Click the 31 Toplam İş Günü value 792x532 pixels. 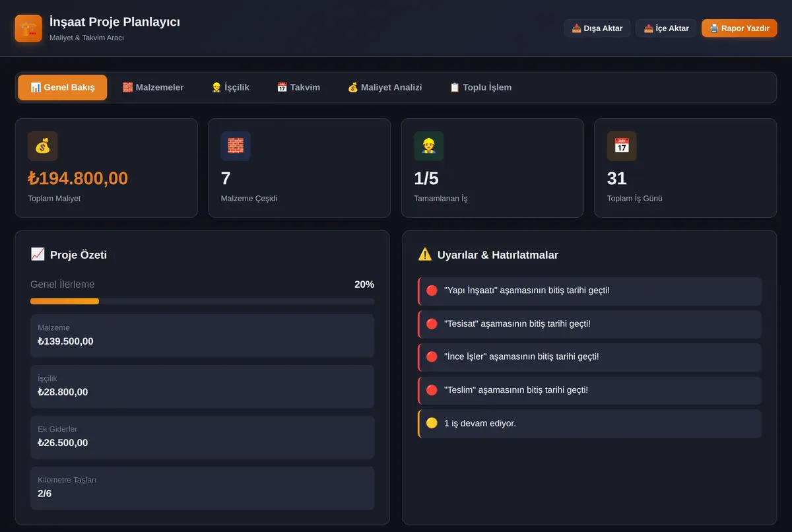pos(617,178)
